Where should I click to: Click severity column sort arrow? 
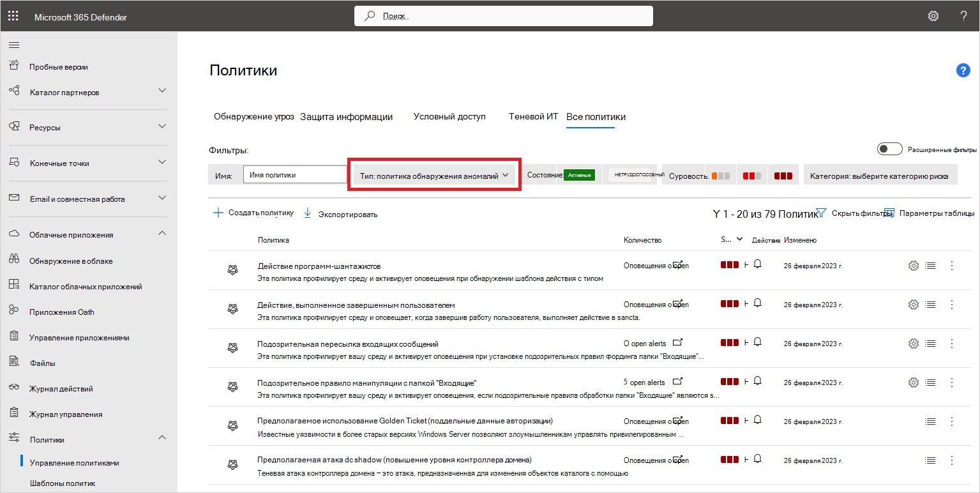click(739, 239)
